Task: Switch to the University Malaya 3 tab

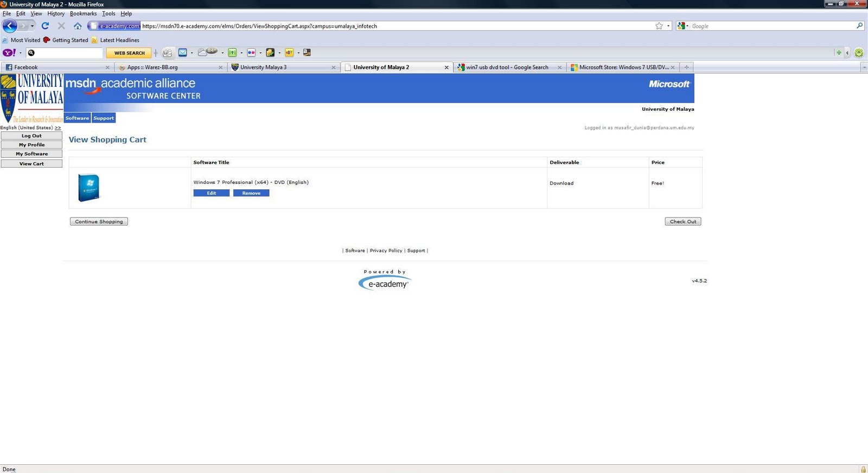Action: pyautogui.click(x=283, y=67)
